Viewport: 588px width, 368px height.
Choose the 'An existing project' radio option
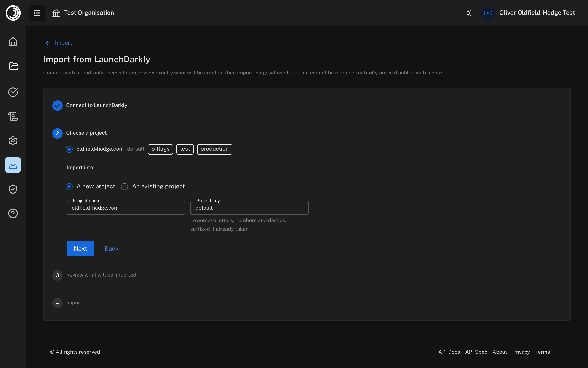124,186
